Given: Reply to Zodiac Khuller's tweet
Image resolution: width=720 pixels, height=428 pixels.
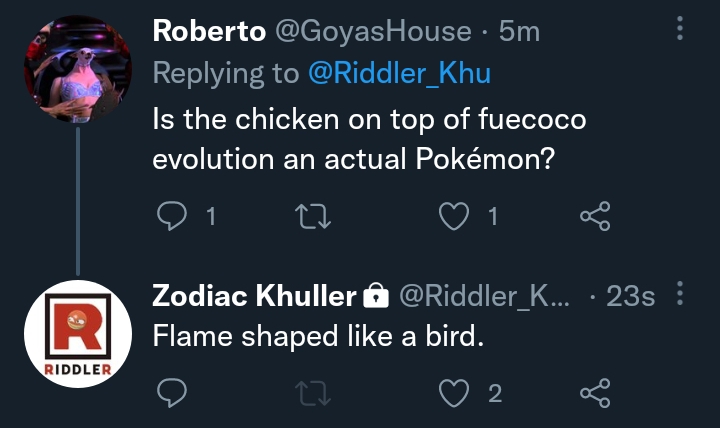Looking at the screenshot, I should pyautogui.click(x=172, y=393).
